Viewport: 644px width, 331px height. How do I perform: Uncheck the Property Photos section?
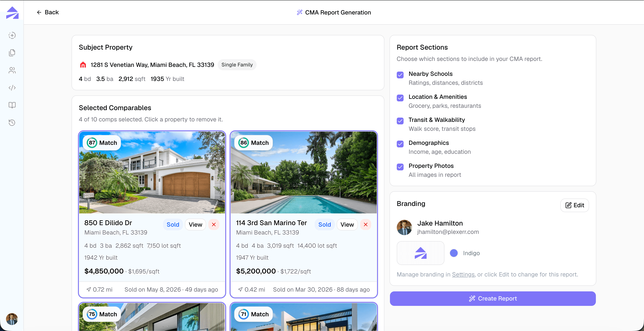(400, 167)
